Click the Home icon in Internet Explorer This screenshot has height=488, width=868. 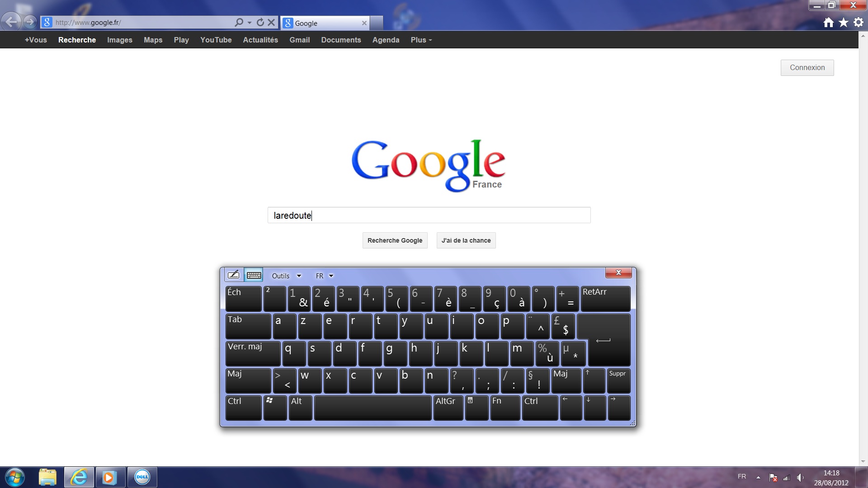click(x=828, y=23)
